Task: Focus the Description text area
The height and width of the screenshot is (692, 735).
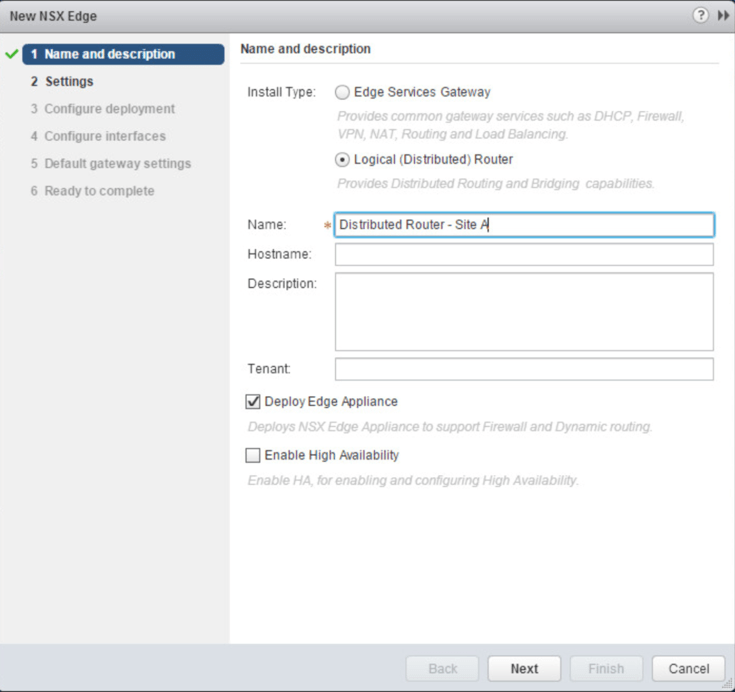Action: (524, 311)
